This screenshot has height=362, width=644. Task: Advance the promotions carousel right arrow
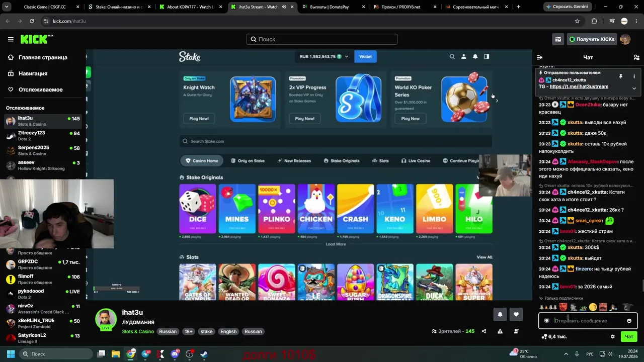point(497,101)
